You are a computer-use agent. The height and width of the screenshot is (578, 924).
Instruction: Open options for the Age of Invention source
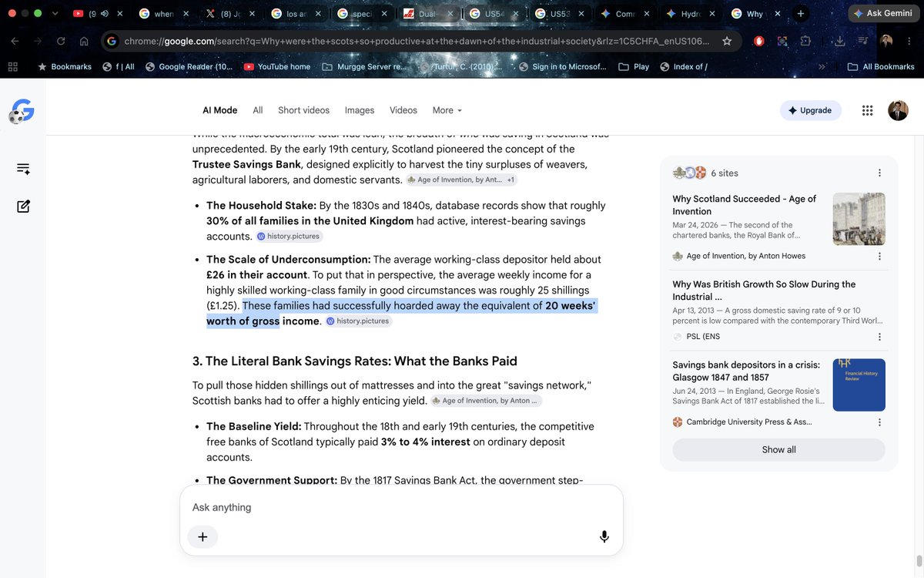point(879,256)
